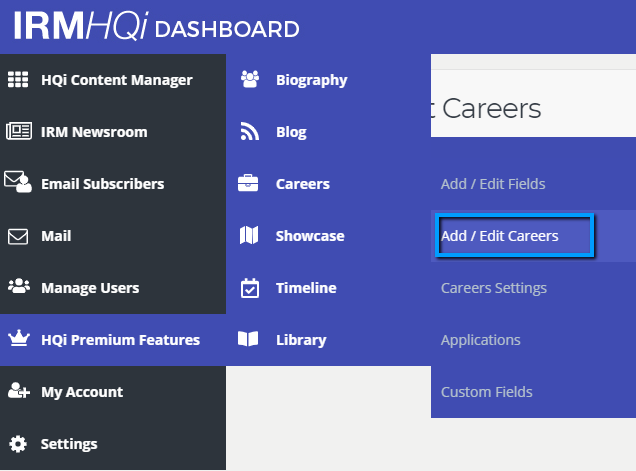Viewport: 636px width, 471px height.
Task: Choose Timeline submenu label
Action: click(x=306, y=288)
